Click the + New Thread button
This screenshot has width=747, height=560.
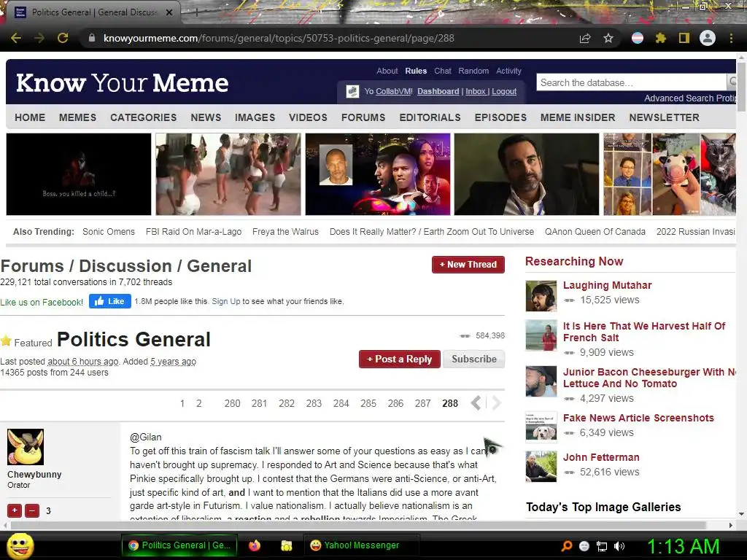point(468,265)
